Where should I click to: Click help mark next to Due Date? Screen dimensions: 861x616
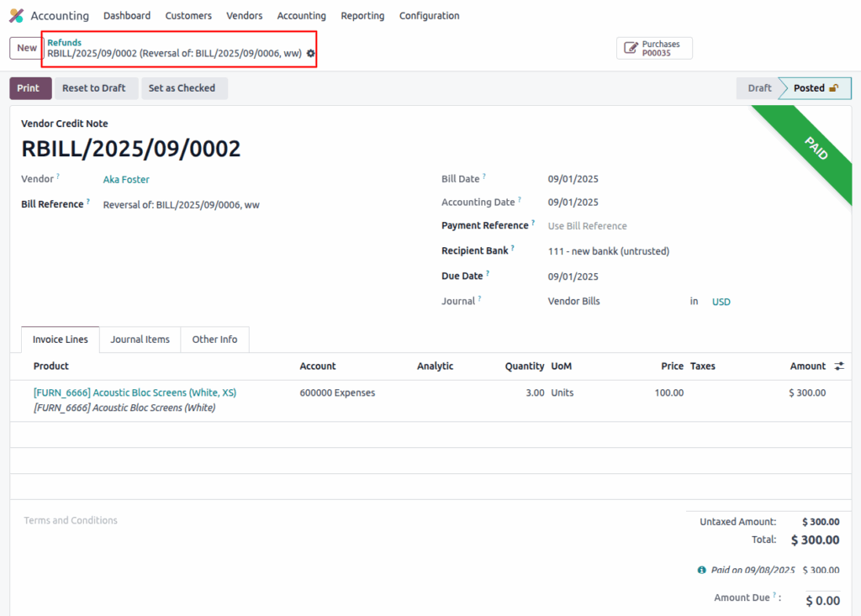[487, 273]
